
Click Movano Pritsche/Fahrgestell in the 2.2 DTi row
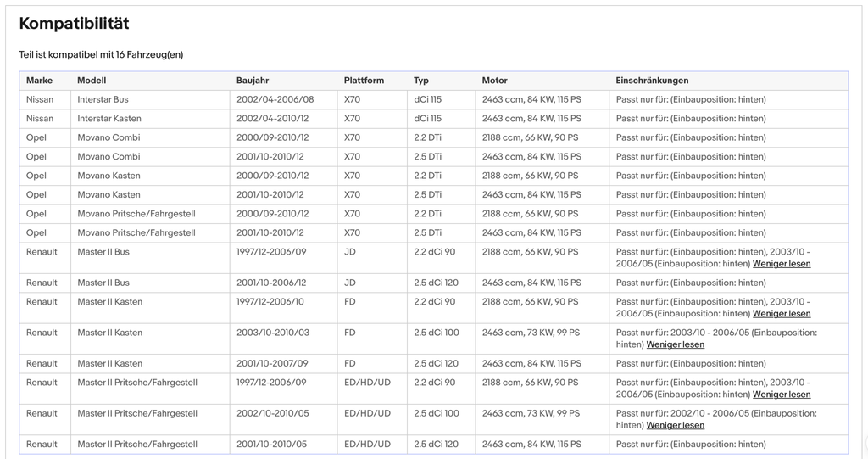click(x=136, y=214)
